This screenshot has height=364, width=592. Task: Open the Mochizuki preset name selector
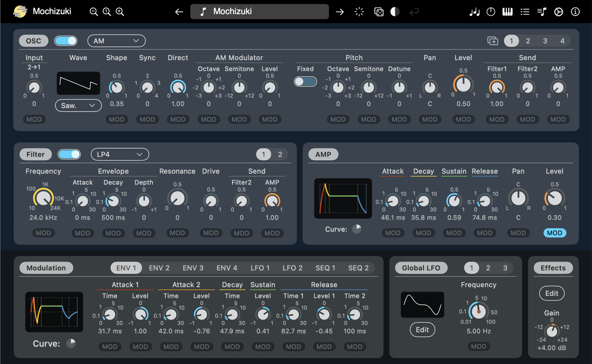[259, 11]
